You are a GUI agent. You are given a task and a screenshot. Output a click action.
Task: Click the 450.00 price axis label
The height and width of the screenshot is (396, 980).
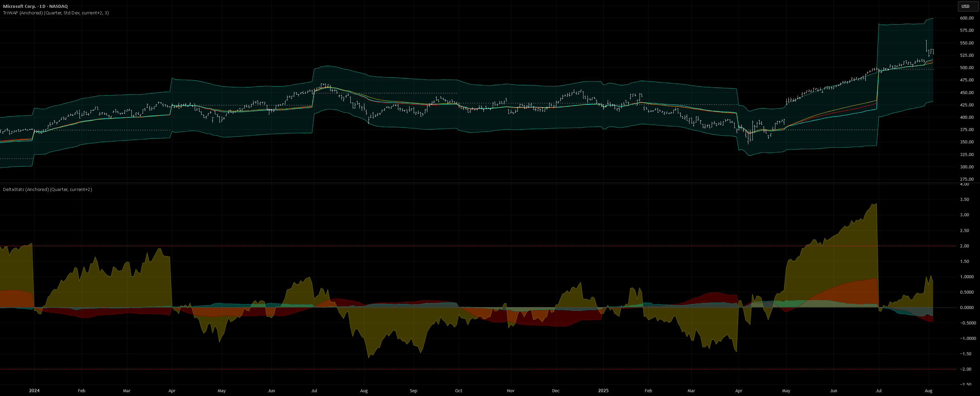967,92
